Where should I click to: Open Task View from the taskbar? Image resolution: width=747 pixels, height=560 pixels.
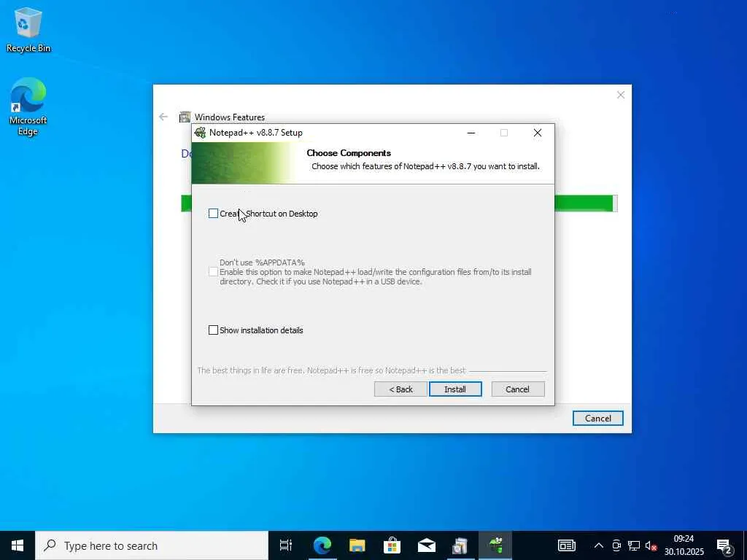[x=286, y=545]
